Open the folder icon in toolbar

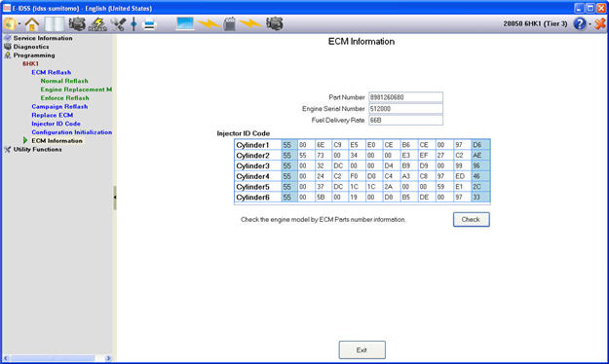pyautogui.click(x=10, y=24)
